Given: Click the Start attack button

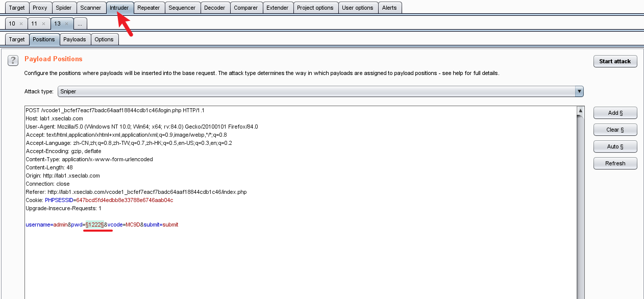Looking at the screenshot, I should pyautogui.click(x=615, y=61).
